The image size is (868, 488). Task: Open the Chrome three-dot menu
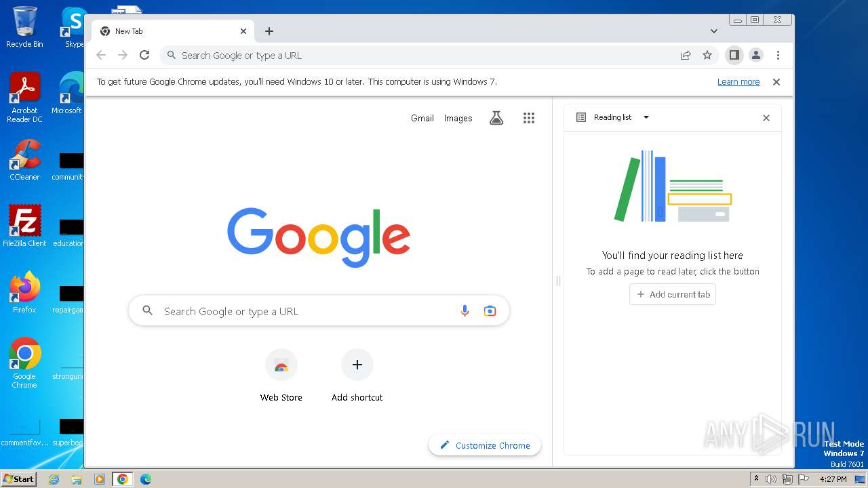pyautogui.click(x=778, y=56)
